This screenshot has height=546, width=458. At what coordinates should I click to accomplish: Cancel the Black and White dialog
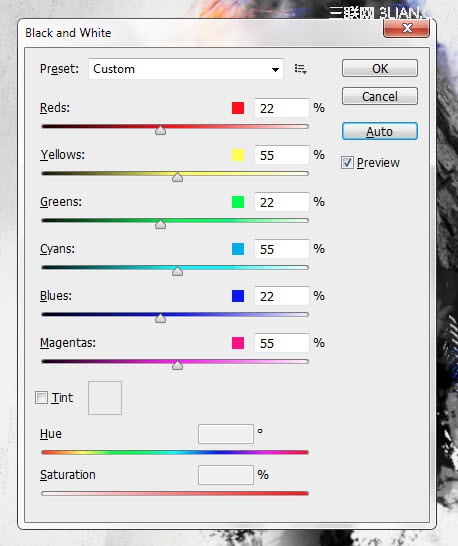pos(380,96)
